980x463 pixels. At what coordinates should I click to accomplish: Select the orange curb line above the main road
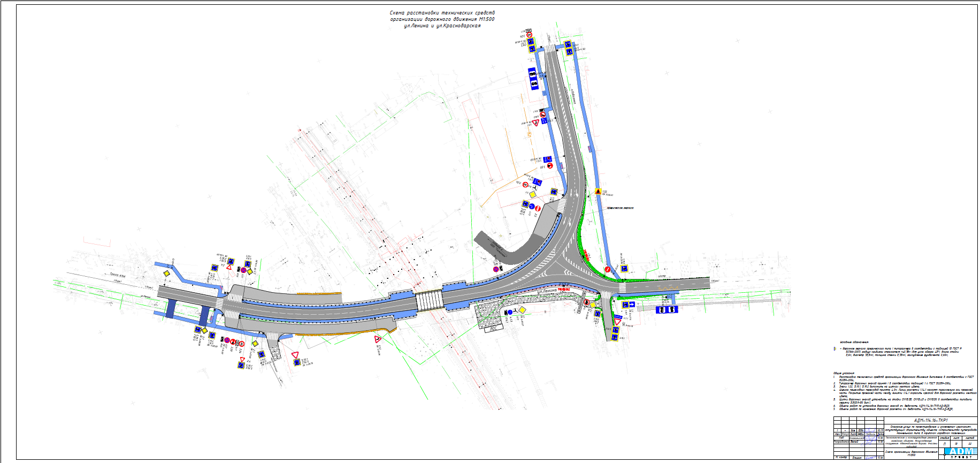pyautogui.click(x=319, y=293)
